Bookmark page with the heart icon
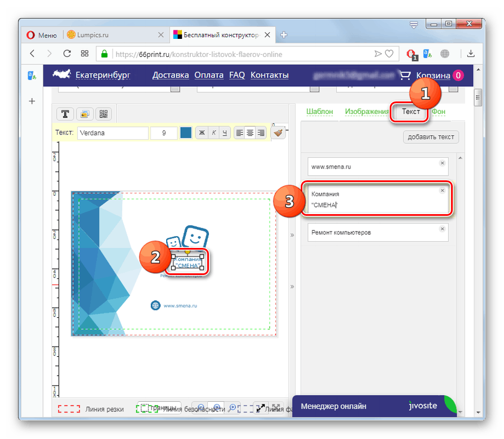This screenshot has width=504, height=439. [x=389, y=54]
